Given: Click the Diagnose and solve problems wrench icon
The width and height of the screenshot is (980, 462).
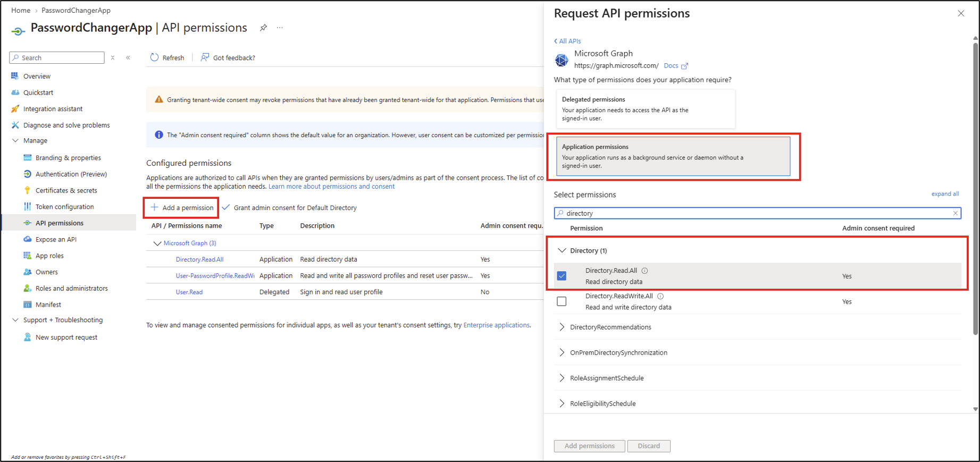Looking at the screenshot, I should [x=15, y=125].
